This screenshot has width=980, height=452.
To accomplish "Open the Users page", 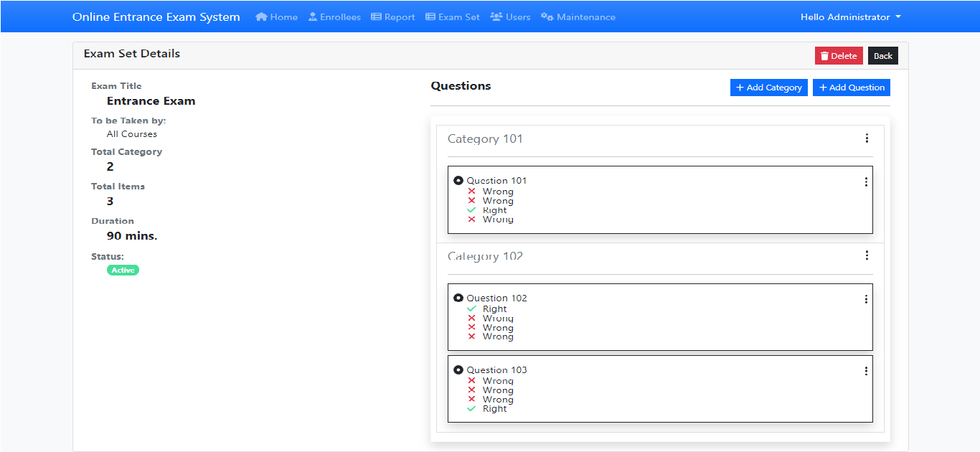I will click(510, 17).
